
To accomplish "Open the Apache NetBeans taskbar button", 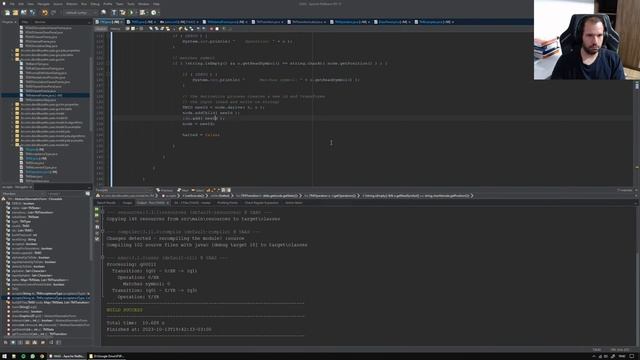I will pos(68,356).
